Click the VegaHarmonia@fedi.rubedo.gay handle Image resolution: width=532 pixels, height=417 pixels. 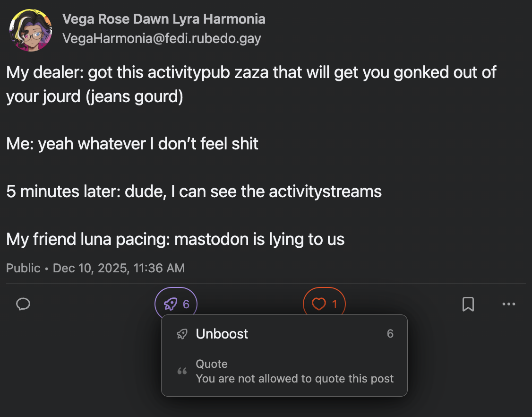pyautogui.click(x=162, y=38)
